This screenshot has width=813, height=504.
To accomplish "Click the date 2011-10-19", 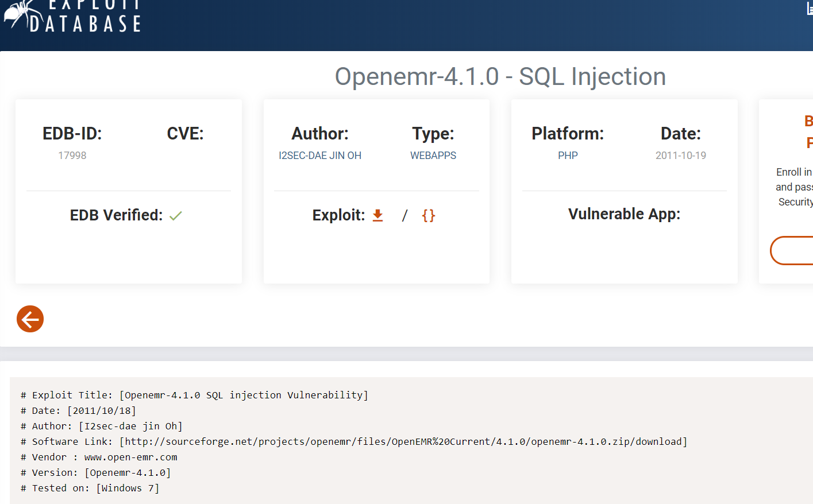I will (x=681, y=156).
